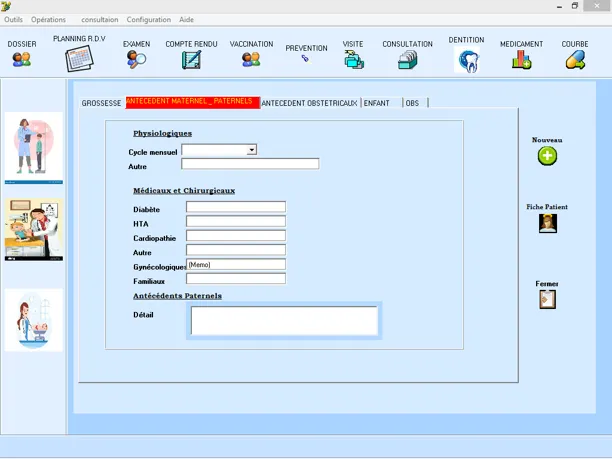The image size is (612, 459).
Task: Select the Enfant tab
Action: click(377, 103)
